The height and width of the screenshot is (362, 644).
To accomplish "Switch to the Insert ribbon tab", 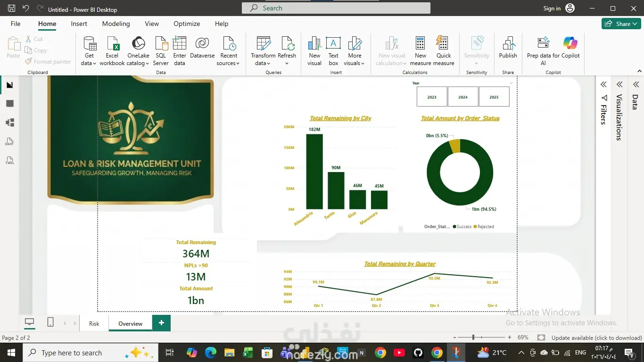I will coord(79,24).
